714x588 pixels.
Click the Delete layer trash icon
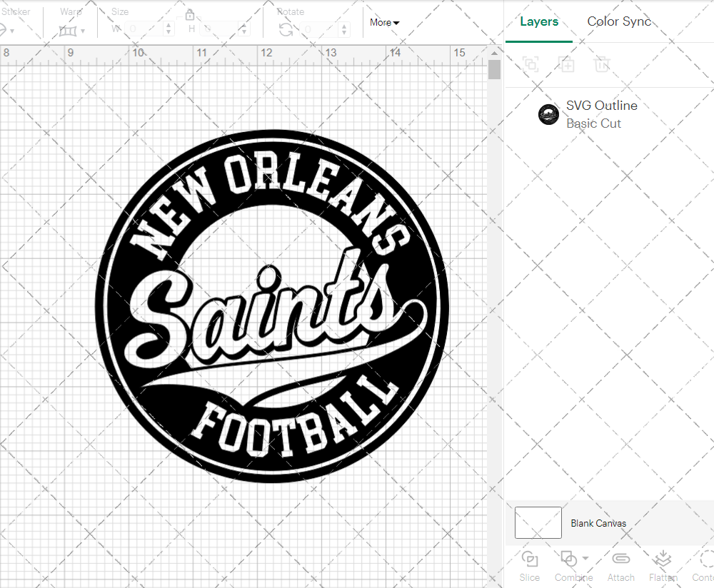click(x=601, y=64)
